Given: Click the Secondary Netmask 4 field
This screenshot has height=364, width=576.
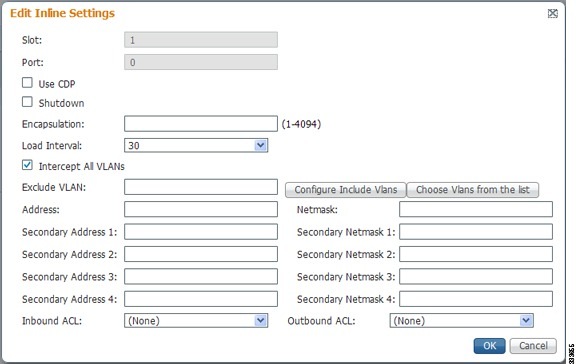Looking at the screenshot, I should (x=476, y=299).
